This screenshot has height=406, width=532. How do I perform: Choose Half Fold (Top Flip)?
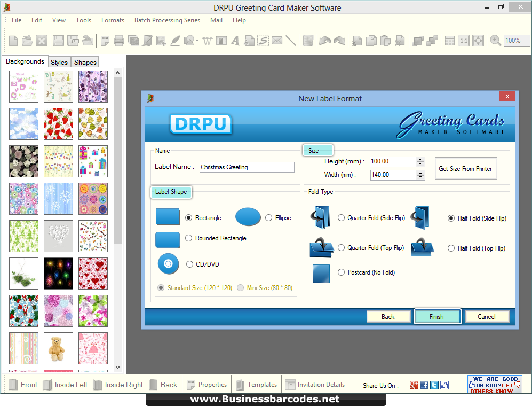(x=451, y=248)
